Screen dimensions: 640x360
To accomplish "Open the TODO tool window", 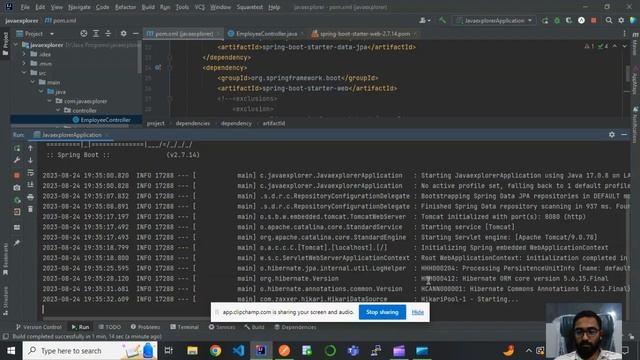I will [109, 327].
